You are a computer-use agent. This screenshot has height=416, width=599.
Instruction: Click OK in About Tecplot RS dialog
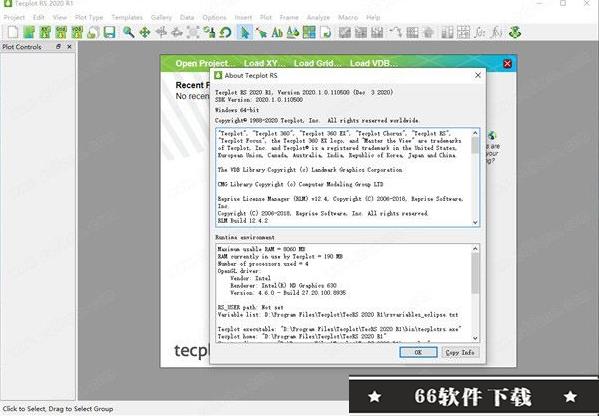click(x=418, y=352)
